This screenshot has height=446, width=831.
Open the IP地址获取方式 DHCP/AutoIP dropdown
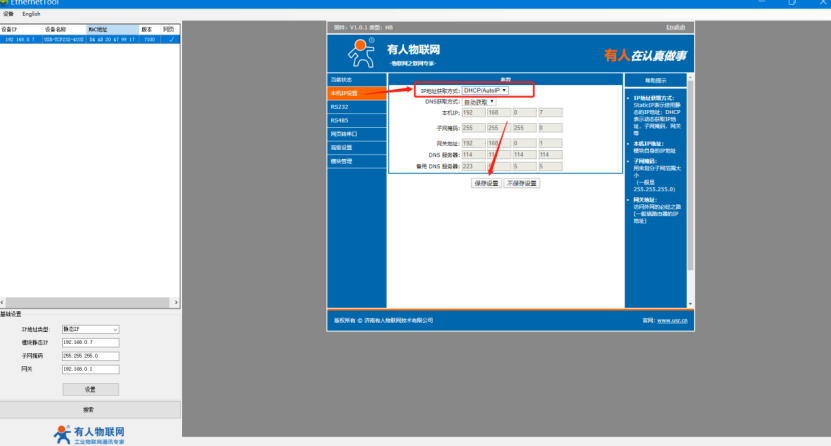[486, 90]
